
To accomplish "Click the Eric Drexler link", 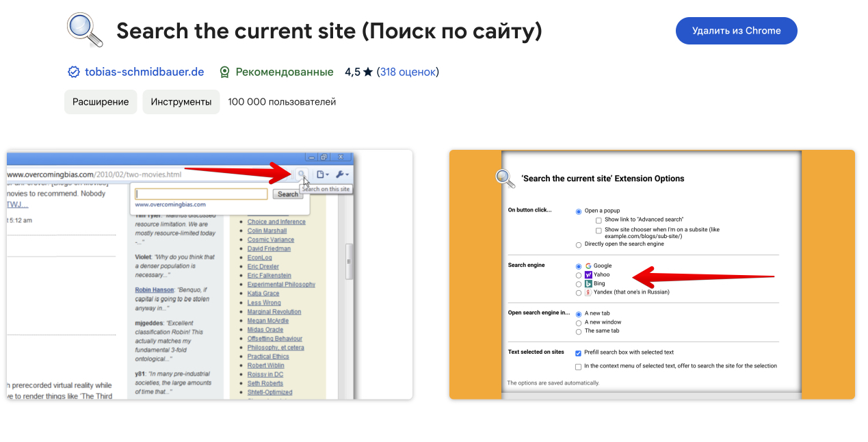I will click(x=263, y=267).
